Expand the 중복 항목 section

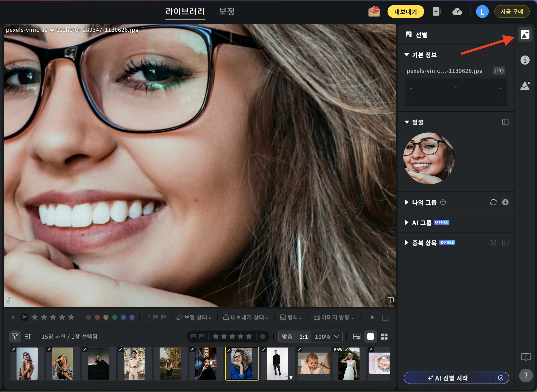[407, 243]
